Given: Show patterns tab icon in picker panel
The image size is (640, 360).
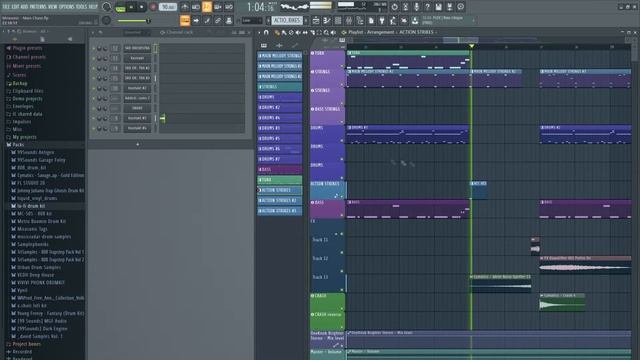Looking at the screenshot, I should (x=264, y=45).
